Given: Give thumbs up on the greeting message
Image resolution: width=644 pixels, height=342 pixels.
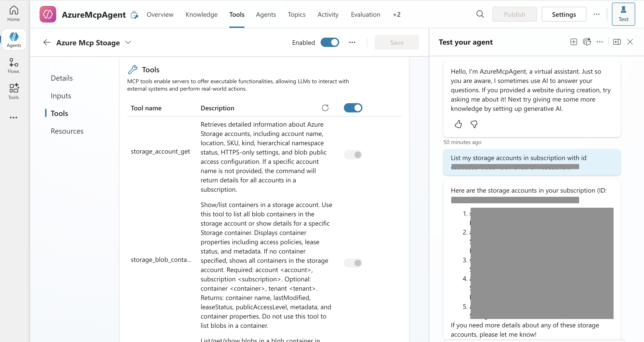Looking at the screenshot, I should [x=458, y=124].
